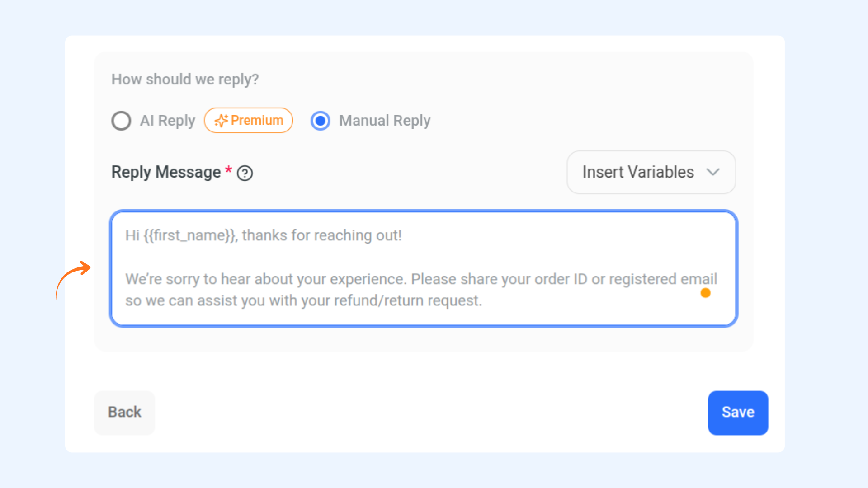
Task: Choose the Manual Reply label text
Action: 385,121
